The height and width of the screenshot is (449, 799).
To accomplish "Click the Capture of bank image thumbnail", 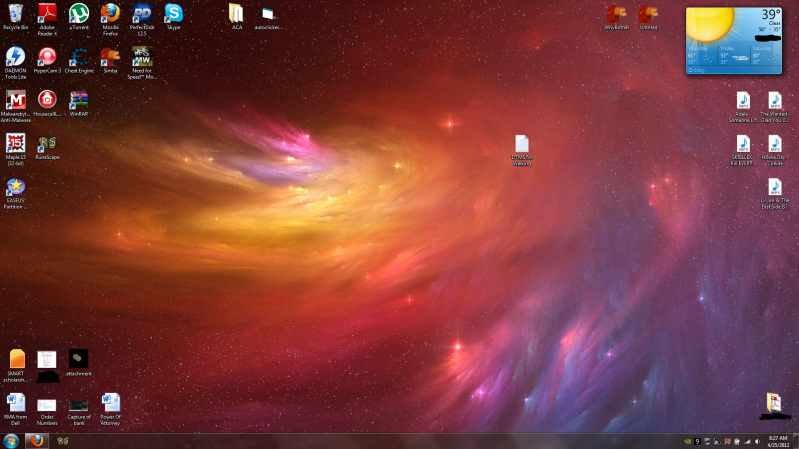I will click(79, 404).
